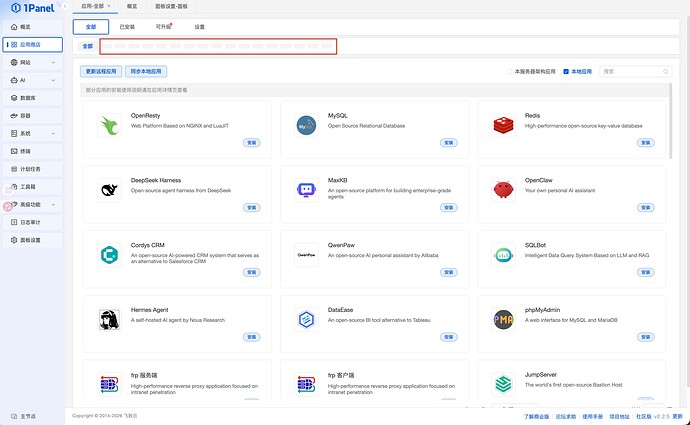Click the OpenClaw red mascot icon

(x=503, y=190)
